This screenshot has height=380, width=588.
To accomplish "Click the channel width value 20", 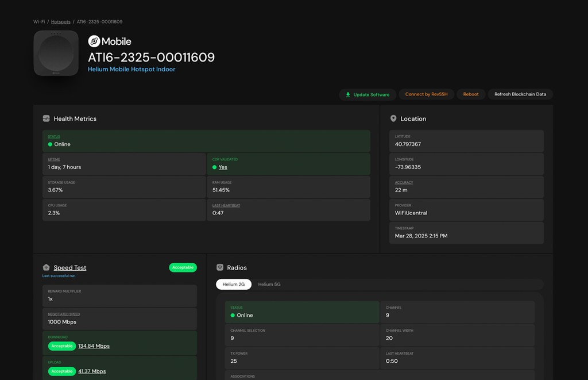I will click(389, 338).
